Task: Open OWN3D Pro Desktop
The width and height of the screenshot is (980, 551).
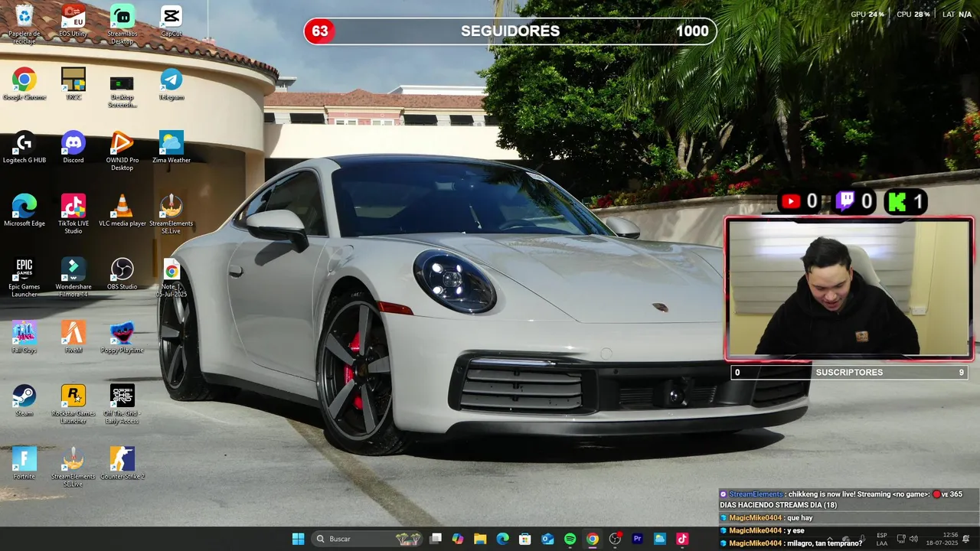Action: tap(122, 151)
